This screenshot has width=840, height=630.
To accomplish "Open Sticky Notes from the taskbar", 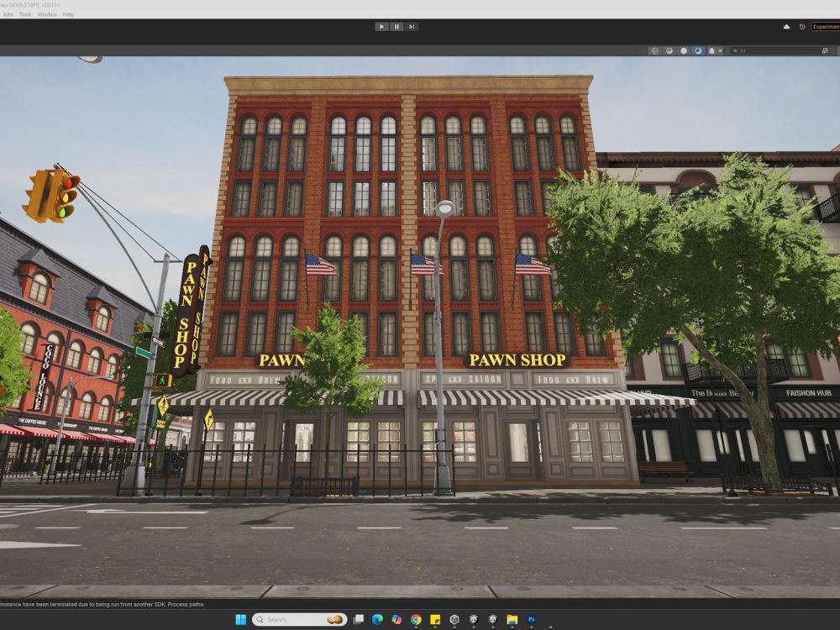I will pos(435,619).
